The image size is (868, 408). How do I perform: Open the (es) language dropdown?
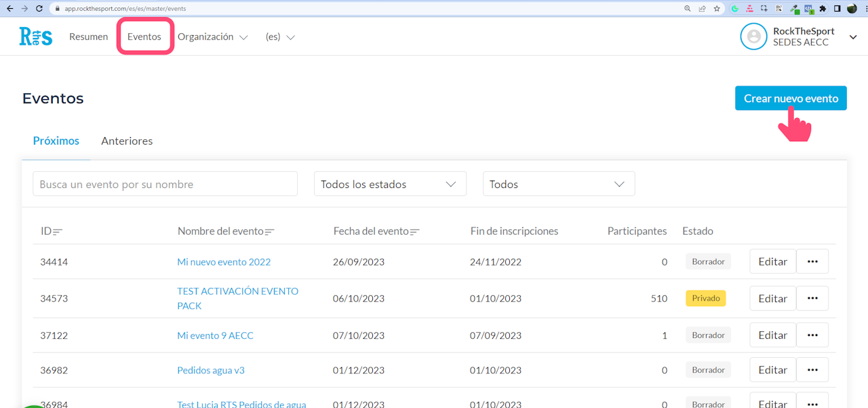pos(280,37)
